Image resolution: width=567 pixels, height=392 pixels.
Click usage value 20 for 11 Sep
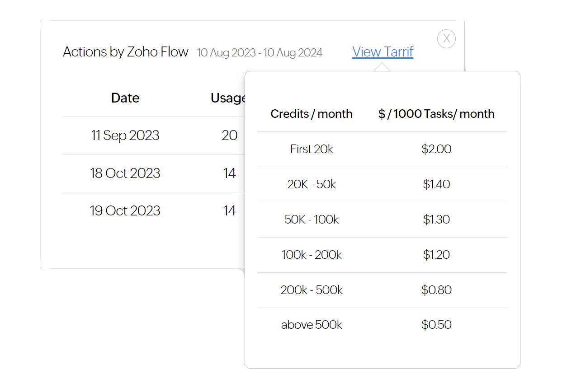230,135
